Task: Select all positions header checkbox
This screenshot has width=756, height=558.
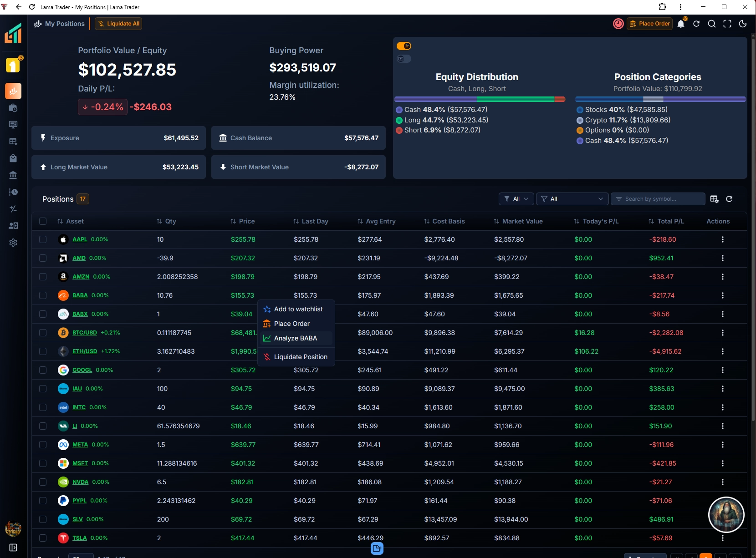Action: tap(43, 221)
